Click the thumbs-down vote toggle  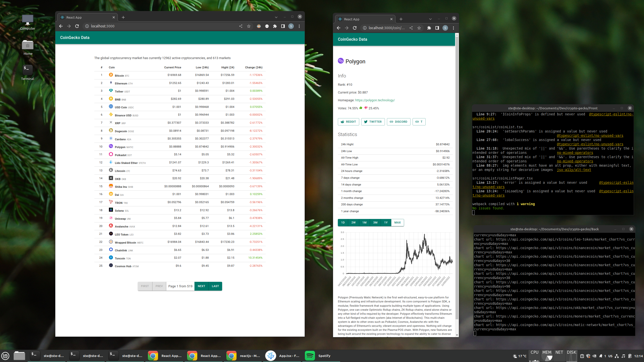366,108
